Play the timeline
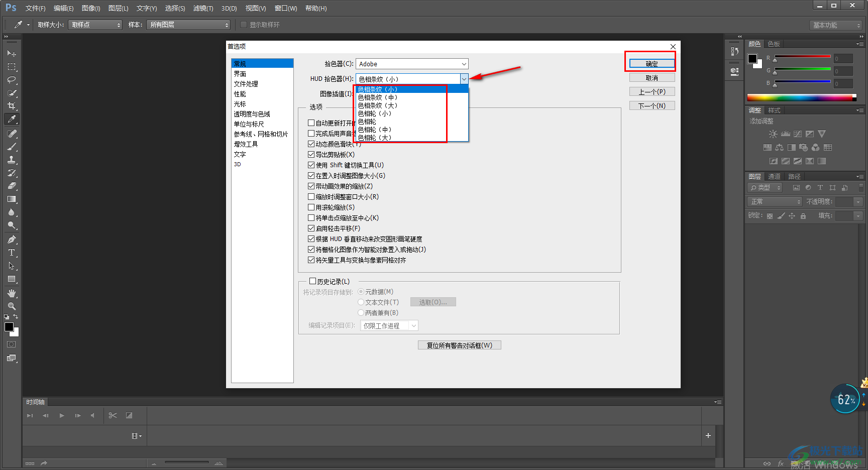The height and width of the screenshot is (470, 868). pyautogui.click(x=62, y=416)
